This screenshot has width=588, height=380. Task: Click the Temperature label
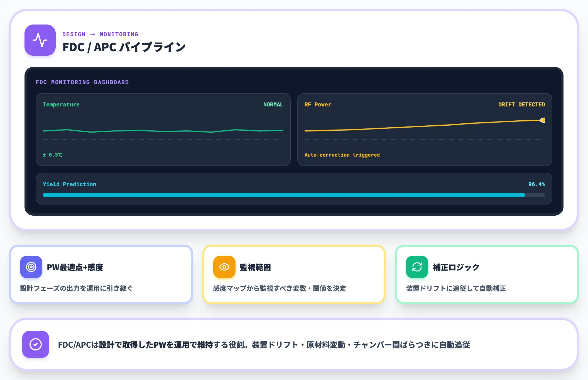(x=61, y=104)
